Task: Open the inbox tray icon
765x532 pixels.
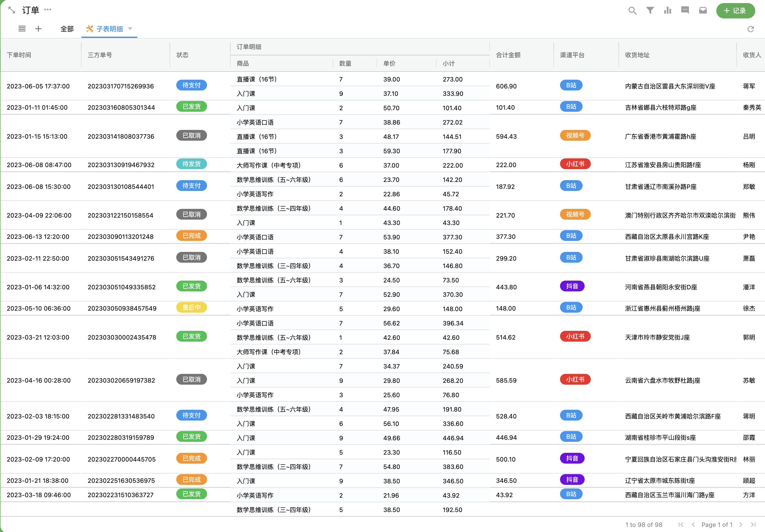Action: pyautogui.click(x=703, y=11)
